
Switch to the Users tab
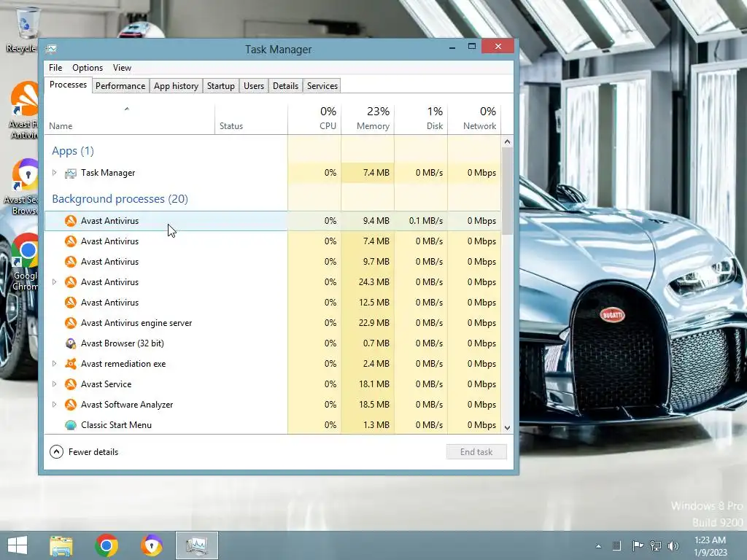pyautogui.click(x=253, y=86)
